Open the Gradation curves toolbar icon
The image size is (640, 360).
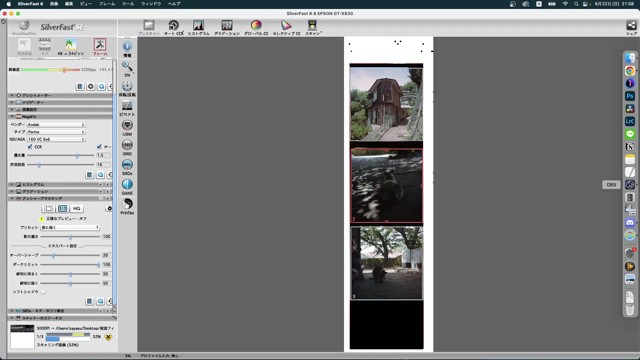click(227, 25)
